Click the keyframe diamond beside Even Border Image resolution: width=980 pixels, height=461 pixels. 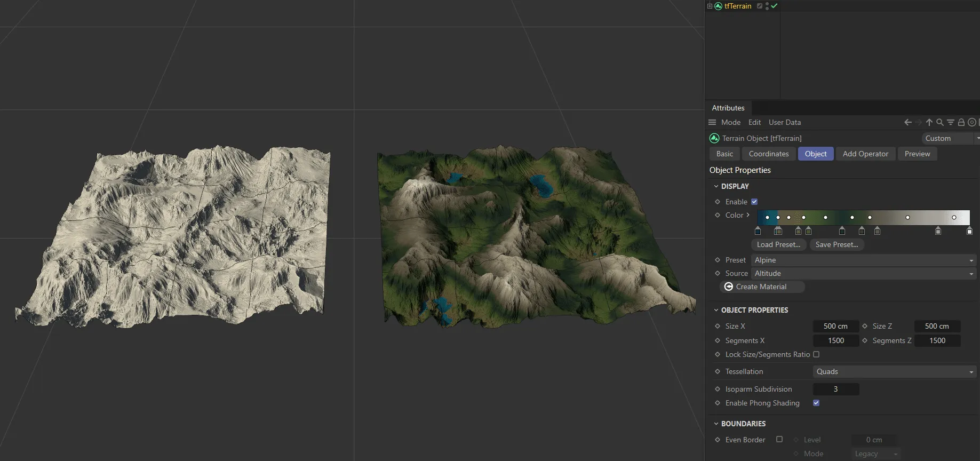click(718, 440)
